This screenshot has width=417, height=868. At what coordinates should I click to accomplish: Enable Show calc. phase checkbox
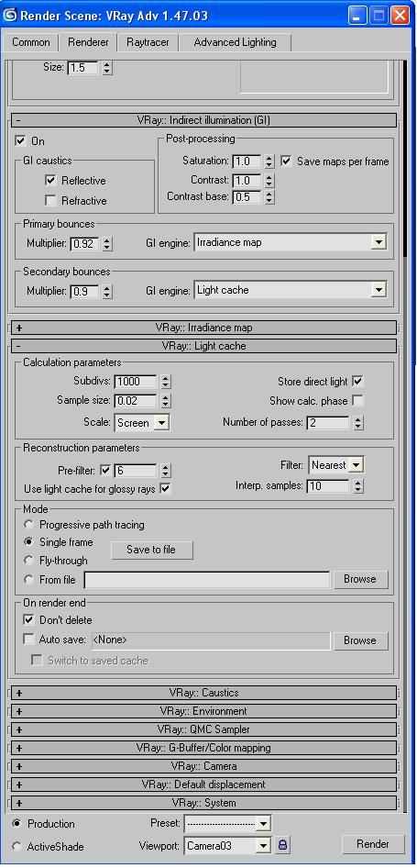pos(357,401)
